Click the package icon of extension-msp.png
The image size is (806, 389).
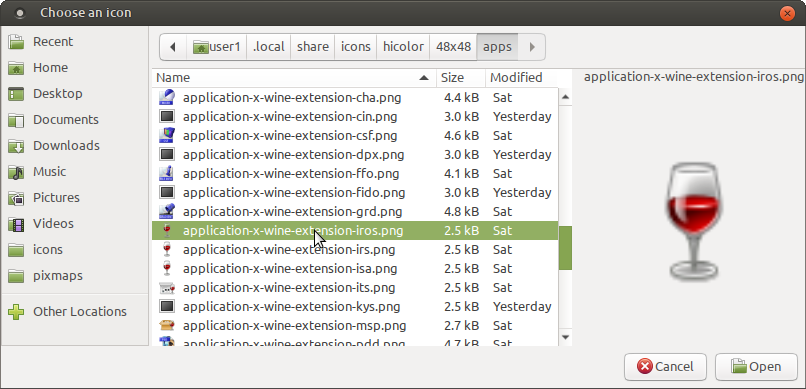[x=167, y=325]
